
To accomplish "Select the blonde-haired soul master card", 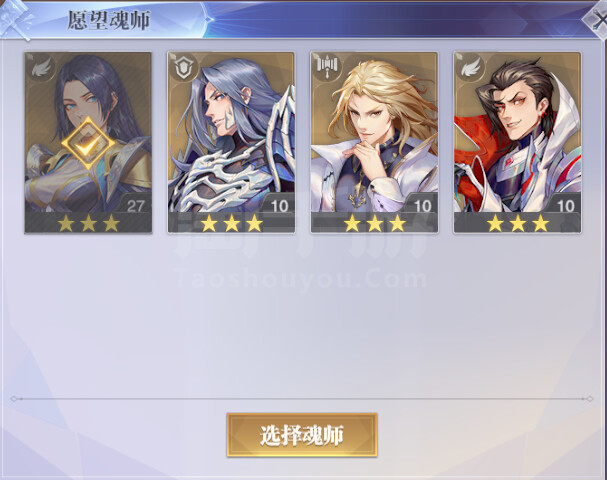I will pyautogui.click(x=374, y=142).
